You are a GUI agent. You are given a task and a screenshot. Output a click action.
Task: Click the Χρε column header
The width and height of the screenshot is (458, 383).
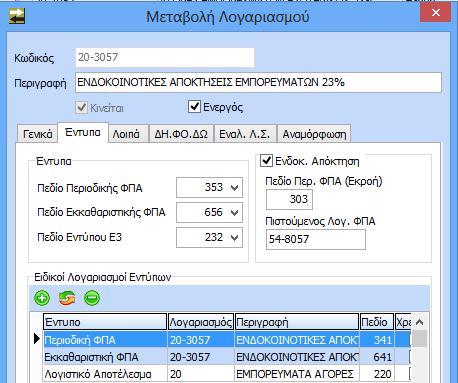pyautogui.click(x=403, y=322)
